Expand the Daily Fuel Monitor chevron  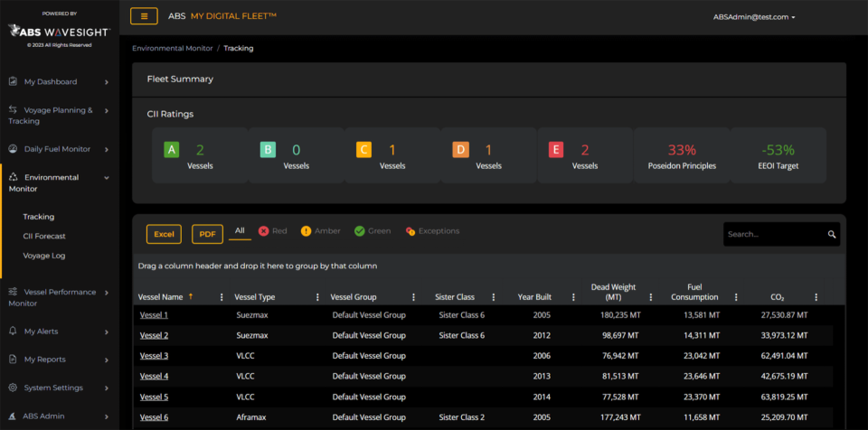click(107, 149)
